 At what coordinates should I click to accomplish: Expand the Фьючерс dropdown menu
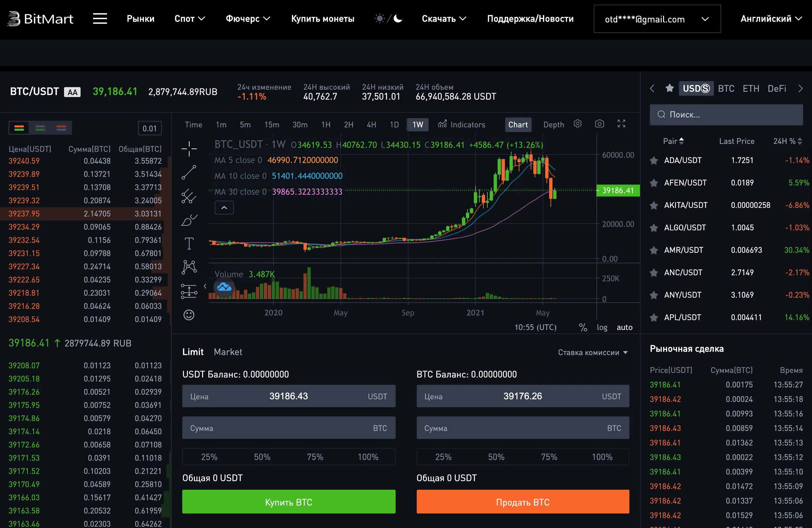coord(248,18)
